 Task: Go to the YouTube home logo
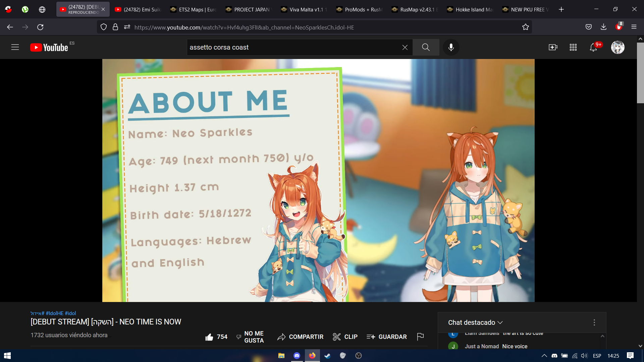point(49,48)
